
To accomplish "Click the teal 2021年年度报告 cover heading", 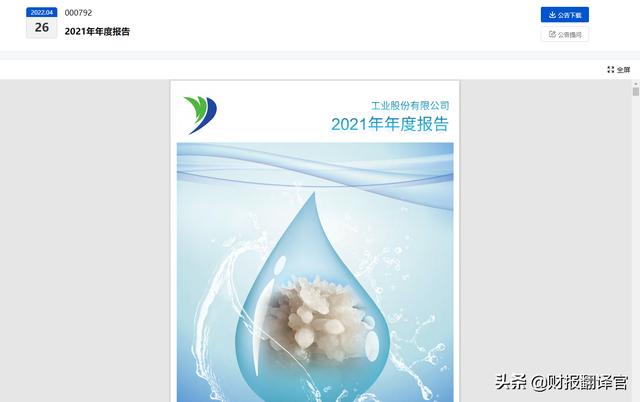I will (390, 124).
